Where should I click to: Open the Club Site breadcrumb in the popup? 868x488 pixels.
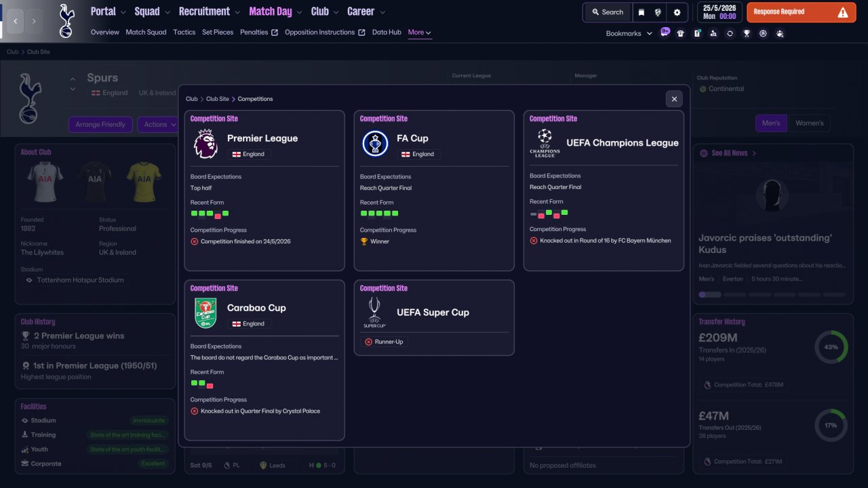pyautogui.click(x=218, y=99)
